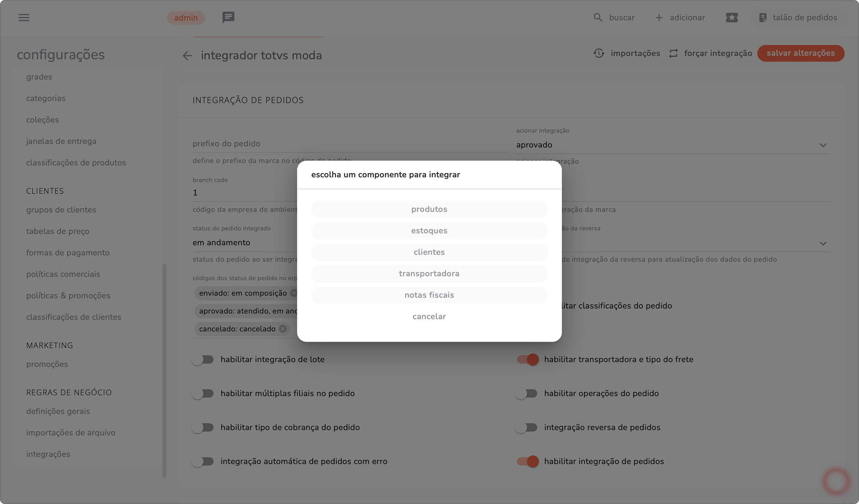The image size is (859, 504).
Task: Toggle habilitar integração de lote
Action: (203, 359)
